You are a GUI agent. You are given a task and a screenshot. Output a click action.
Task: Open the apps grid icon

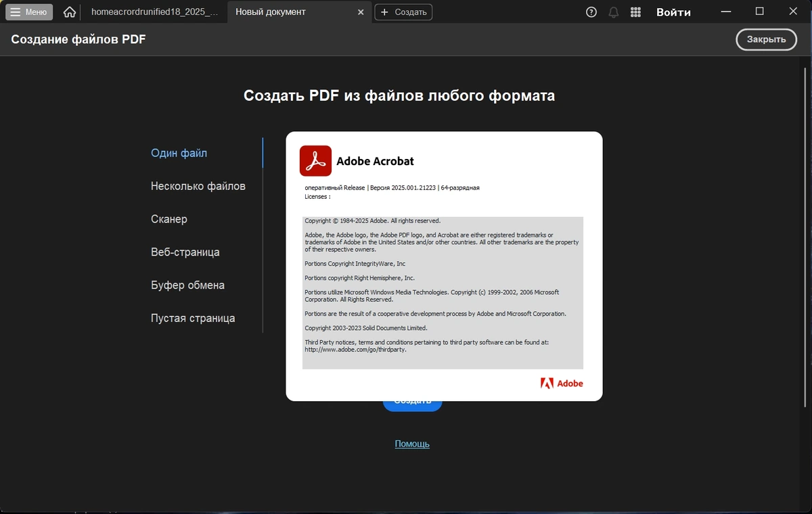[x=635, y=12]
